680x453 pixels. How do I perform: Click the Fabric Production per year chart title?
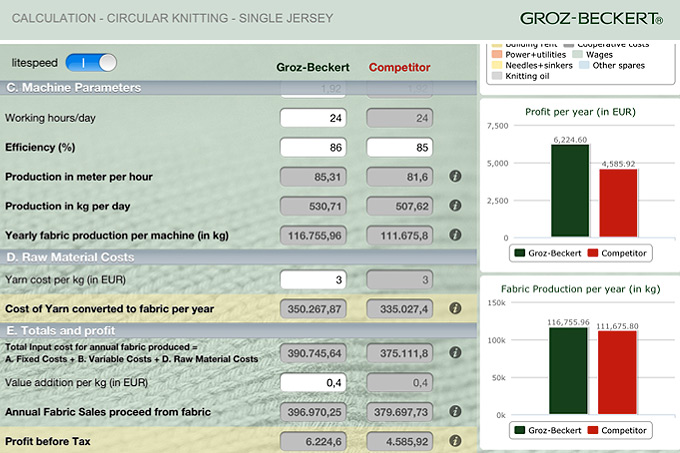click(x=580, y=289)
